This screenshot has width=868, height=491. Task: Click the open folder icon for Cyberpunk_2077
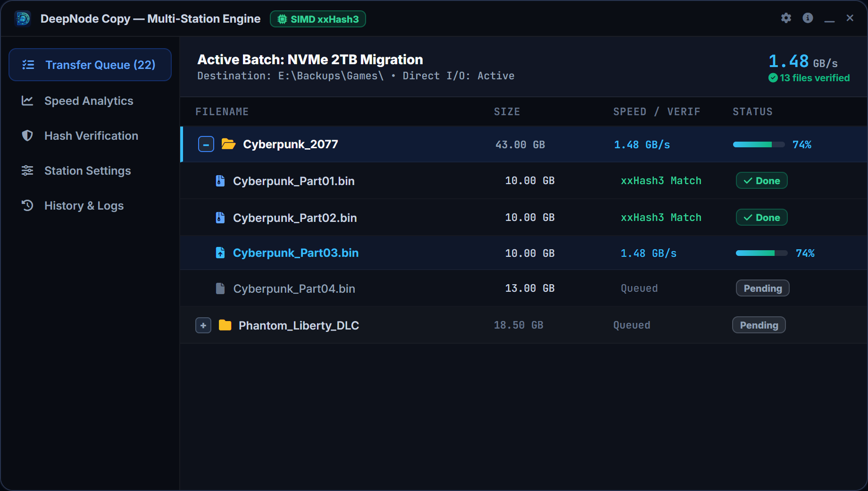pos(228,144)
